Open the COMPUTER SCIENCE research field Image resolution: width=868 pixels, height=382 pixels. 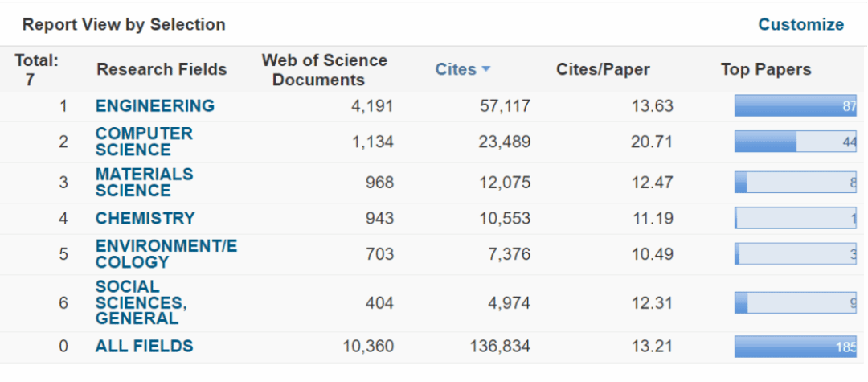(x=144, y=142)
